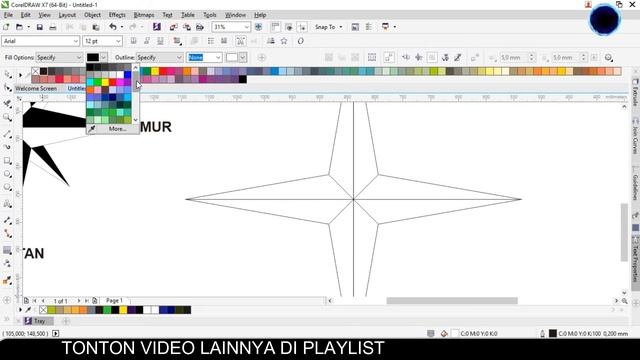The width and height of the screenshot is (640, 360).
Task: Toggle bullet list formatting
Action: point(211,41)
